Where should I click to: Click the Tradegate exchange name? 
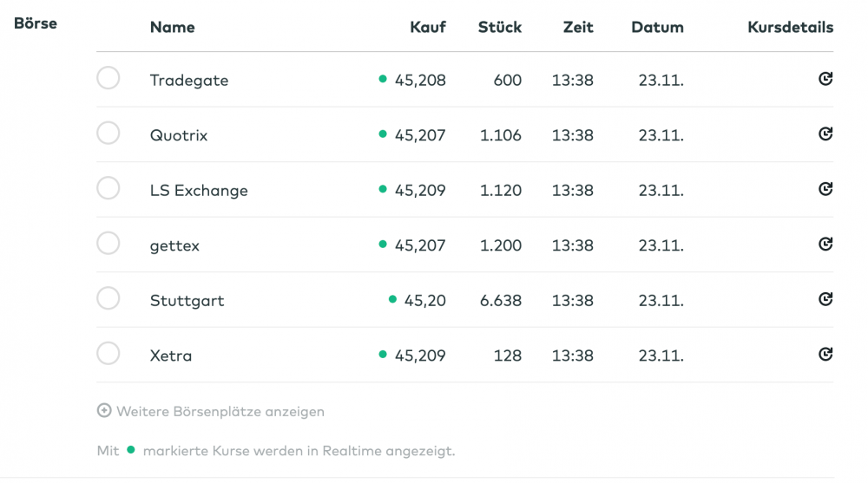click(189, 81)
